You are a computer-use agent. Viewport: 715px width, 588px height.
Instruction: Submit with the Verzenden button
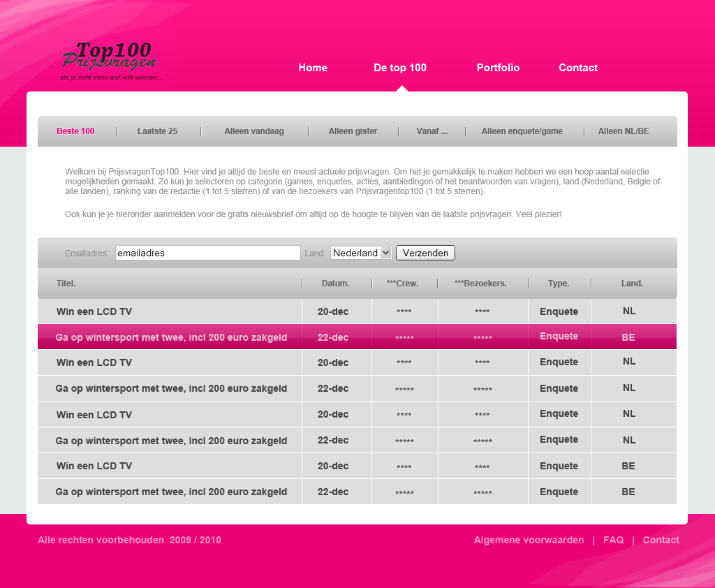click(x=425, y=253)
